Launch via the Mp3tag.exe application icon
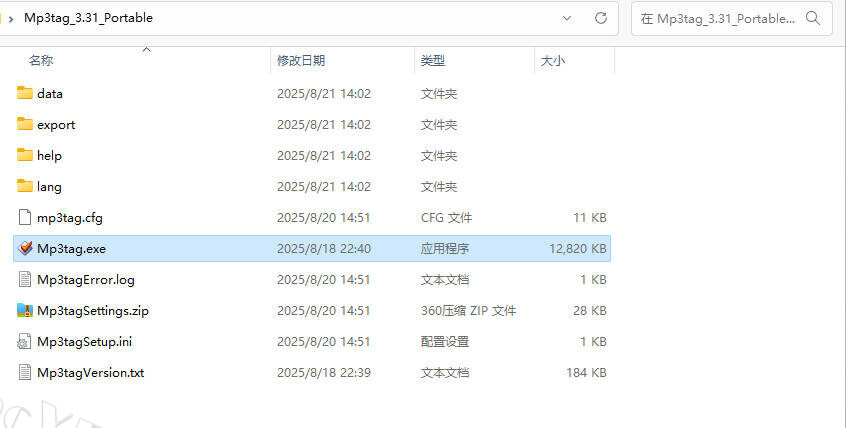This screenshot has height=428, width=846. [x=25, y=248]
